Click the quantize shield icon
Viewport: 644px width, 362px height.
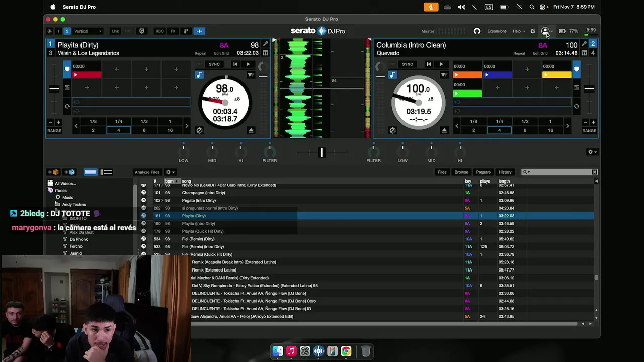[142, 31]
